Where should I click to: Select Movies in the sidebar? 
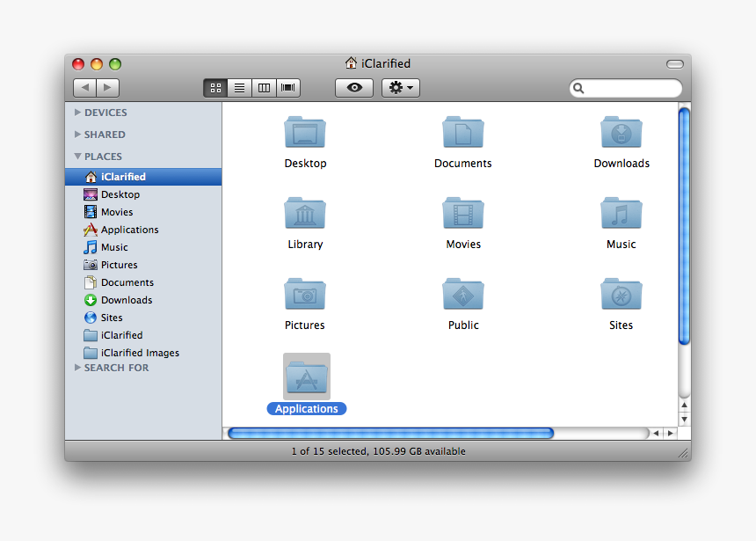point(143,212)
